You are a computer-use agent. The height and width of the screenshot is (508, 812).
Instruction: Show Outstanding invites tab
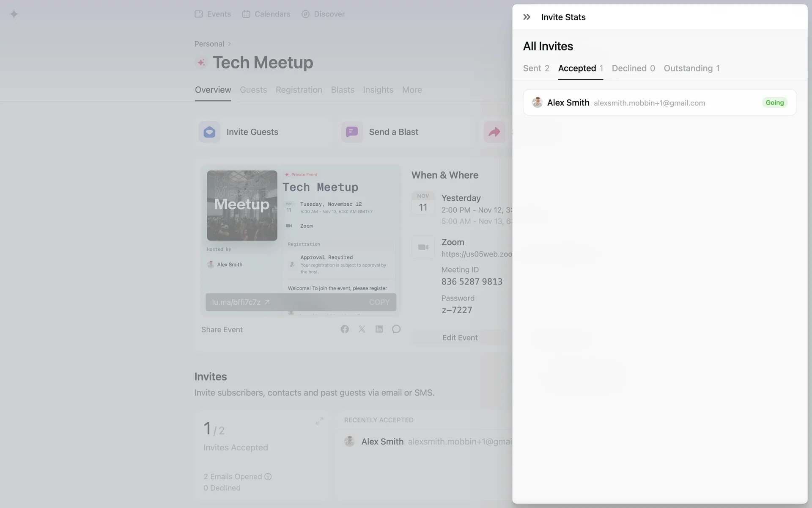point(691,69)
